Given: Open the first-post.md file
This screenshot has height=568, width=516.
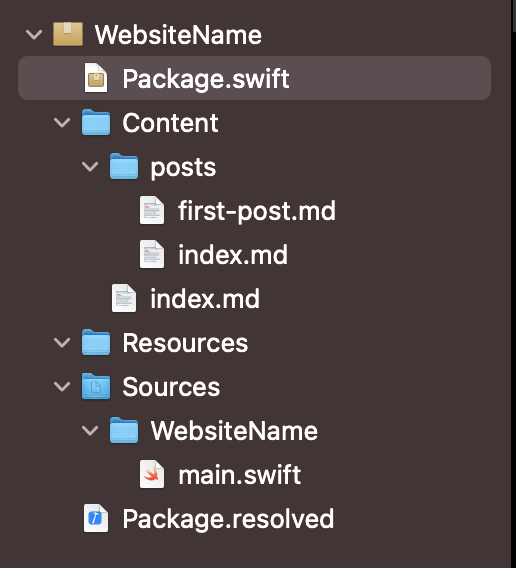Looking at the screenshot, I should 257,210.
